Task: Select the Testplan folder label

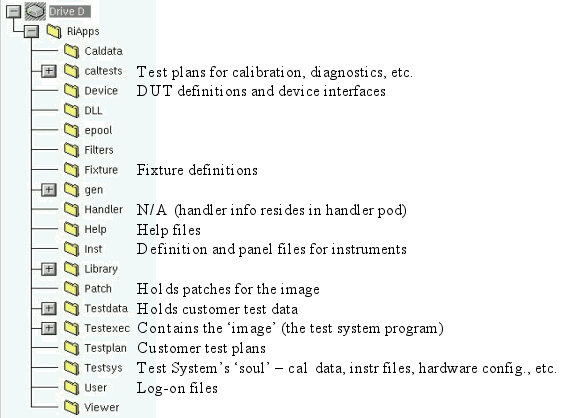Action: pos(106,348)
